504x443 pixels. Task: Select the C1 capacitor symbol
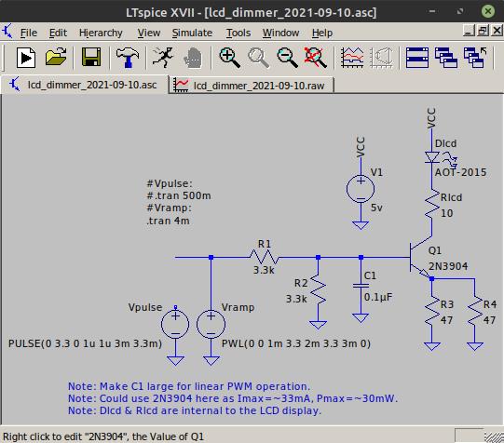tap(361, 286)
